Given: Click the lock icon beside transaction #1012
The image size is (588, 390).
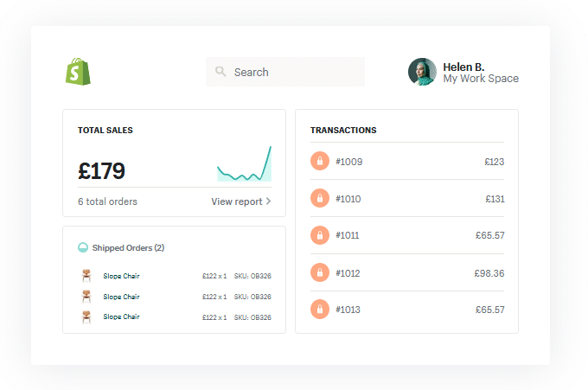Looking at the screenshot, I should 320,273.
